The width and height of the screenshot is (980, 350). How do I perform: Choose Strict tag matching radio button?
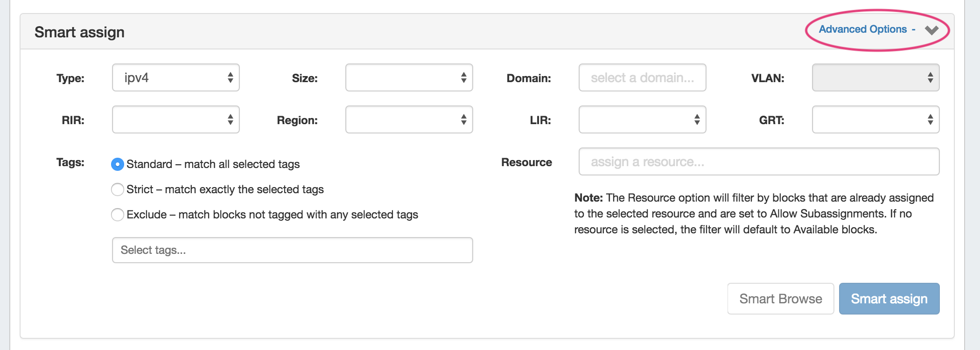(x=118, y=189)
